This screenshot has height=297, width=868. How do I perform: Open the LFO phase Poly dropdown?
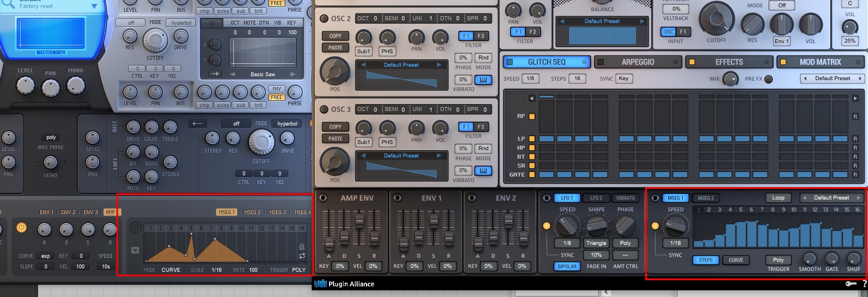click(x=625, y=243)
